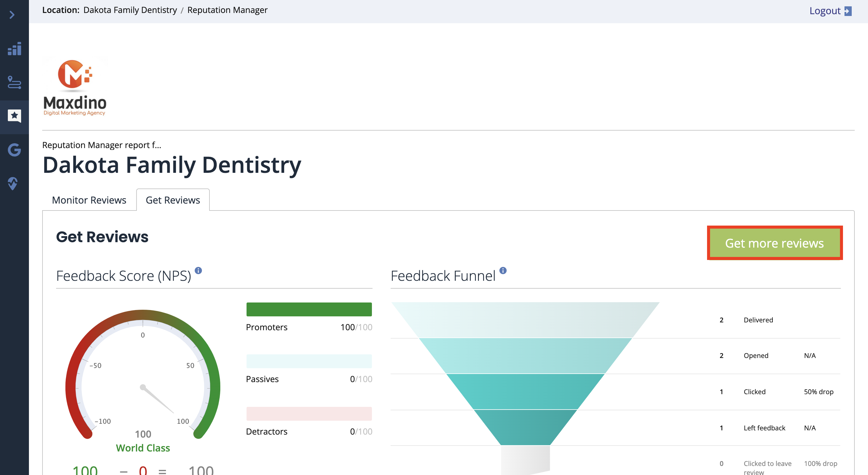Click Reputation Manager in the breadcrumb
This screenshot has width=868, height=475.
(x=228, y=10)
